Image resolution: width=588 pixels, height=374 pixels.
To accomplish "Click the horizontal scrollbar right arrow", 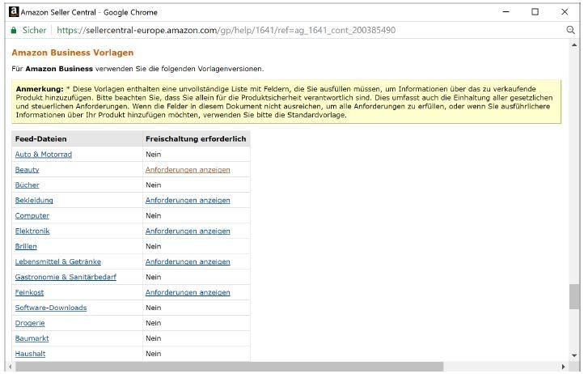I will pos(563,367).
